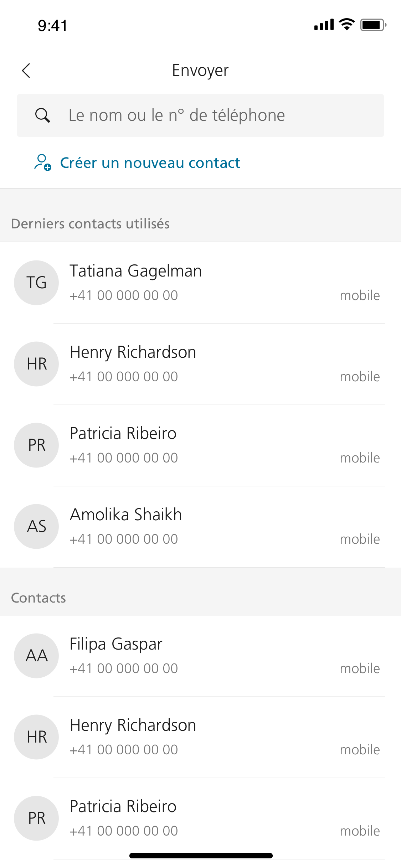Screen dimensions: 401x868
Task: Click the battery status icon
Action: [373, 25]
